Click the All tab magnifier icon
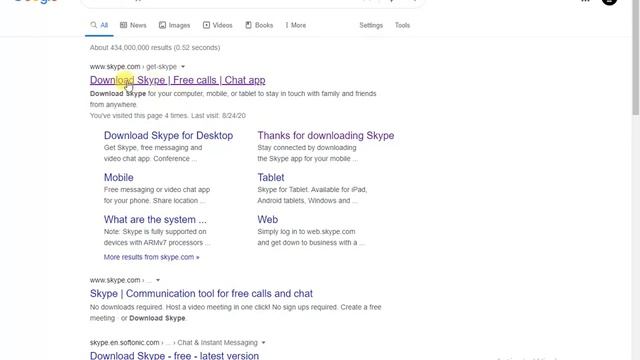Image resolution: width=640 pixels, height=360 pixels. pos(93,25)
